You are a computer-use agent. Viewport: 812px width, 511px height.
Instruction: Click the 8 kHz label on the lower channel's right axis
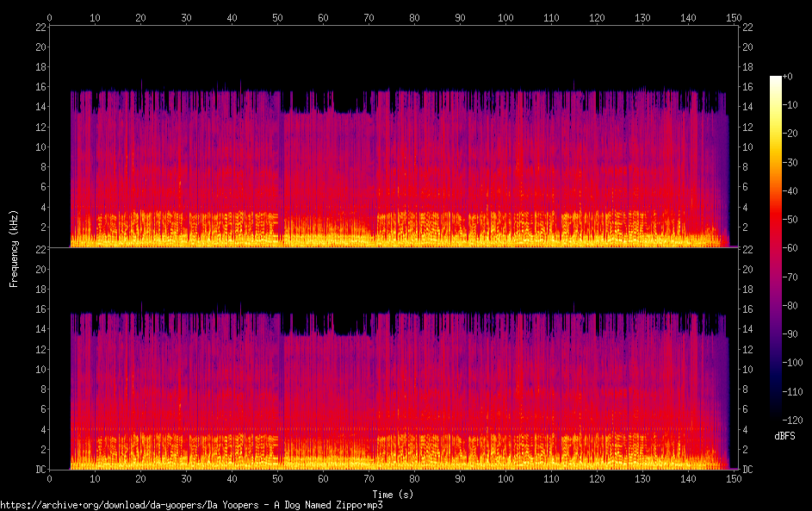tap(747, 389)
